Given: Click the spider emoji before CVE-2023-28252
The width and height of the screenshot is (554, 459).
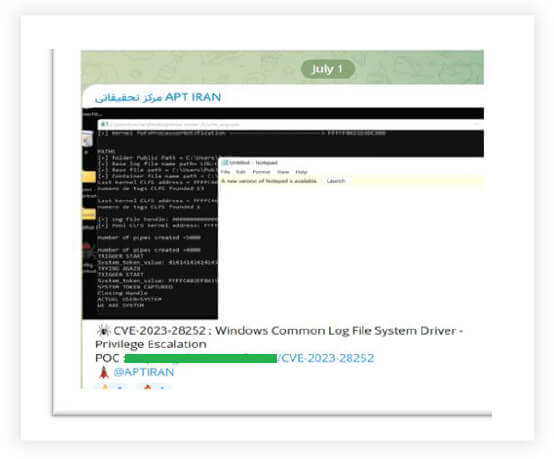Looking at the screenshot, I should click(103, 331).
